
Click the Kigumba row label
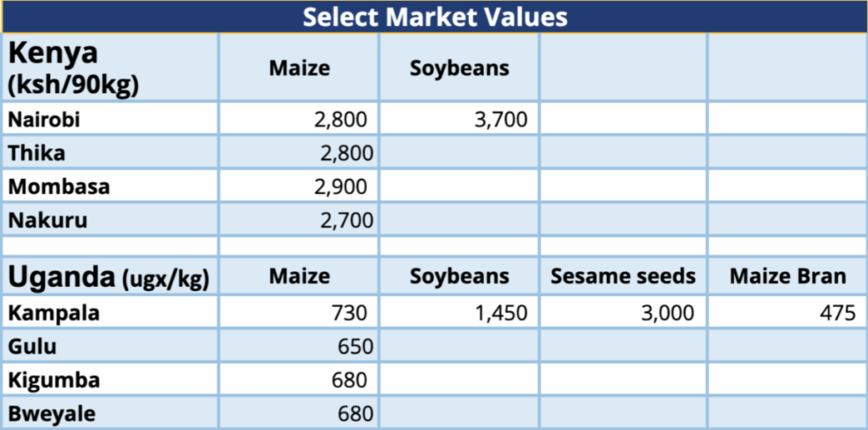tap(53, 380)
